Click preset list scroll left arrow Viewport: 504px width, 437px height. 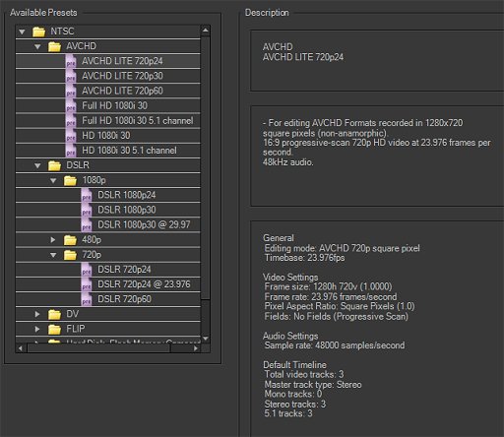21,348
